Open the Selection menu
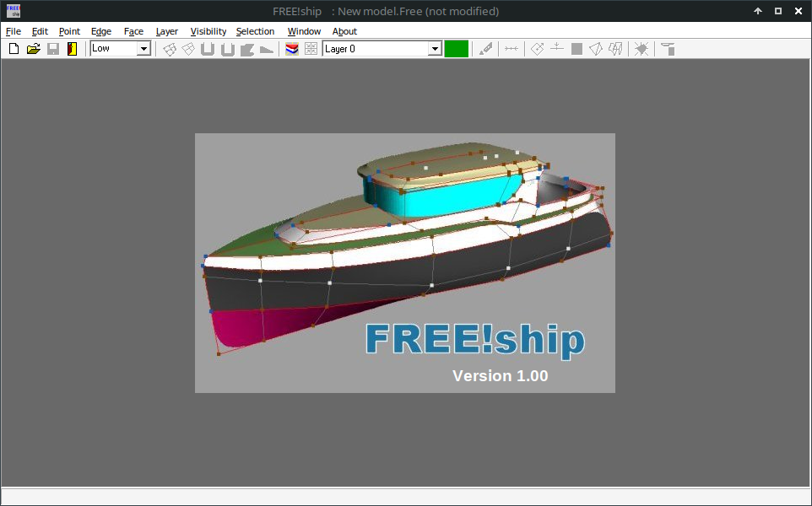 click(255, 31)
